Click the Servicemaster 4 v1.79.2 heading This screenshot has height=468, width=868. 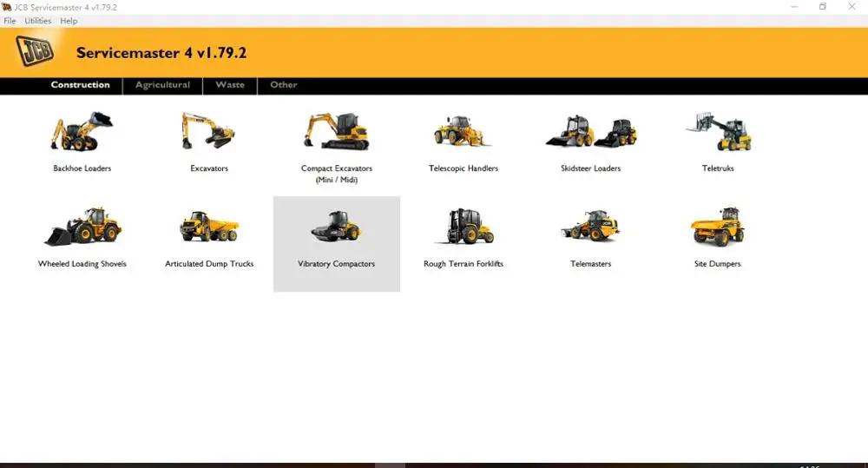pyautogui.click(x=161, y=53)
